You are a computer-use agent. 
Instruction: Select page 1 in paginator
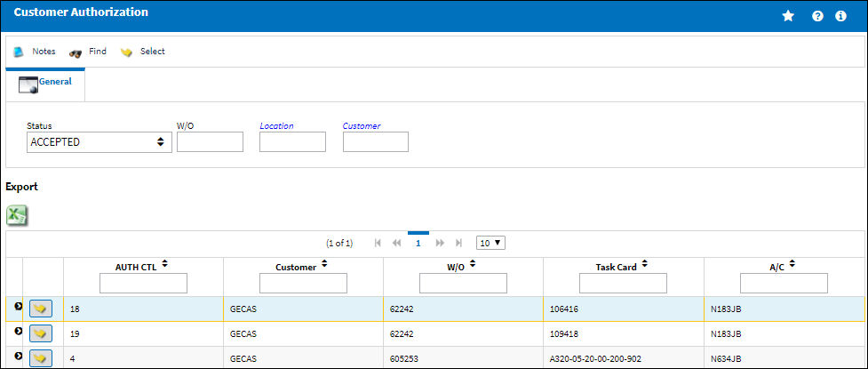(418, 243)
